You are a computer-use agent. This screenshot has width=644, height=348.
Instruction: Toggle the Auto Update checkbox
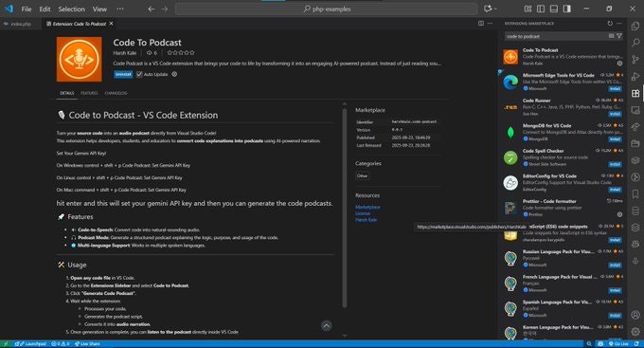139,75
